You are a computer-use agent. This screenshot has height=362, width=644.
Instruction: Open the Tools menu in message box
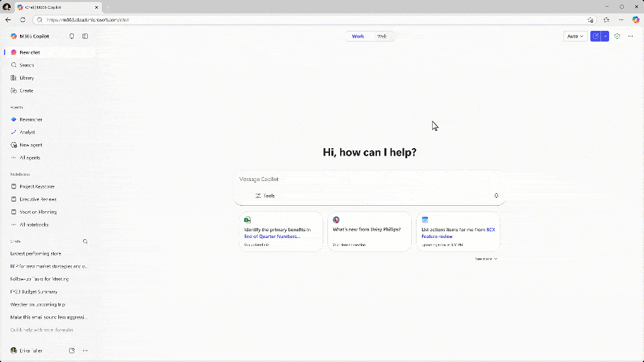265,196
